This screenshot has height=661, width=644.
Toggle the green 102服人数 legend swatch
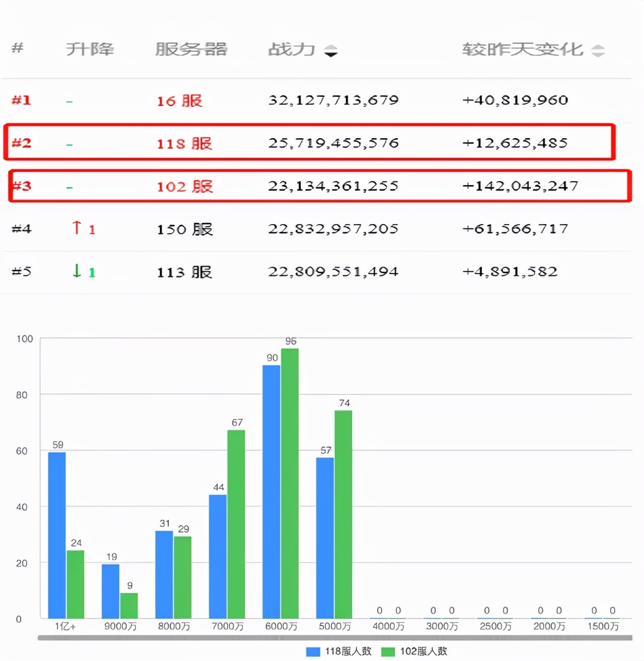pyautogui.click(x=388, y=652)
